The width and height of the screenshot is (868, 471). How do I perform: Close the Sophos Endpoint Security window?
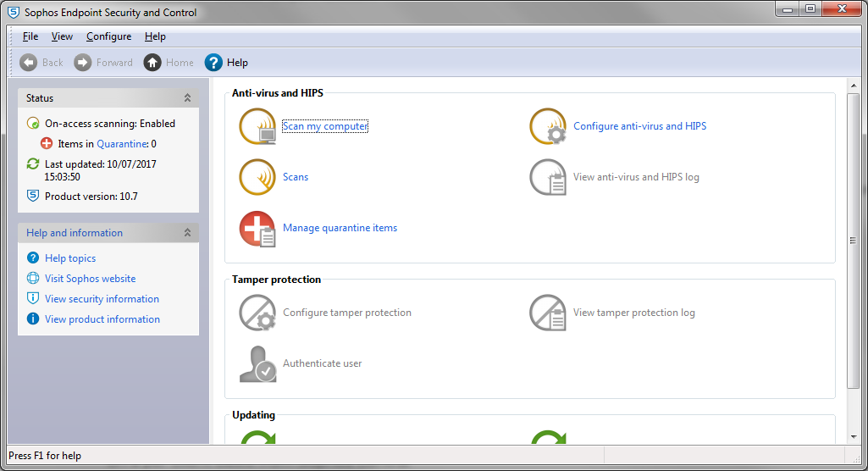tap(842, 9)
